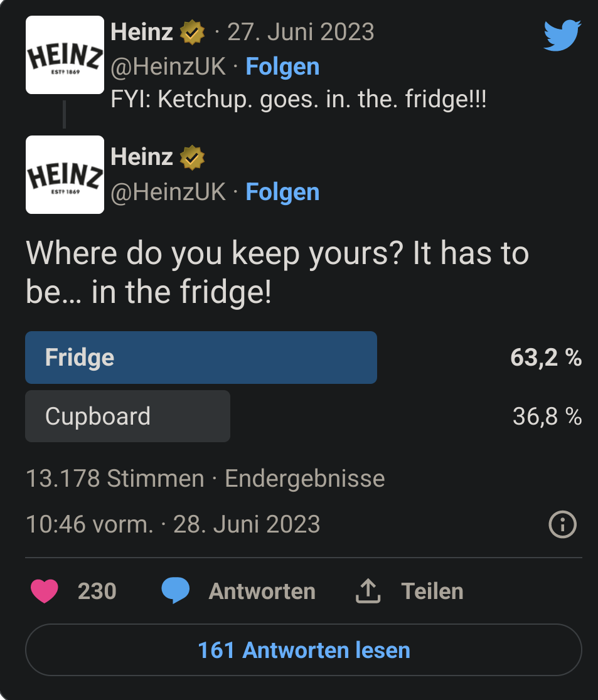Open the top Heinz profile avatar
The image size is (598, 700).
point(65,55)
